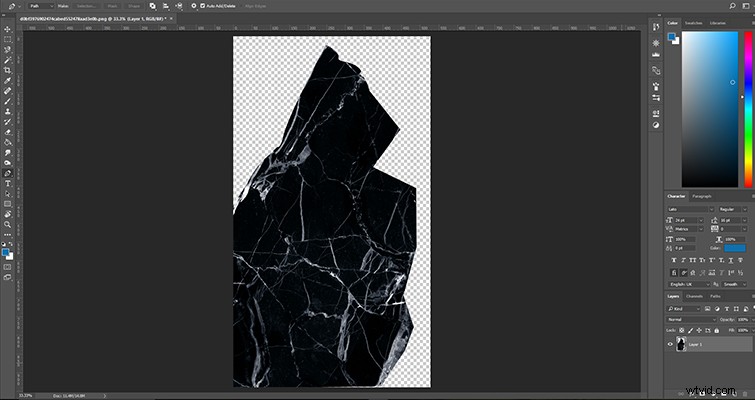The height and width of the screenshot is (400, 755).
Task: Open path alignment options
Action: click(x=166, y=6)
